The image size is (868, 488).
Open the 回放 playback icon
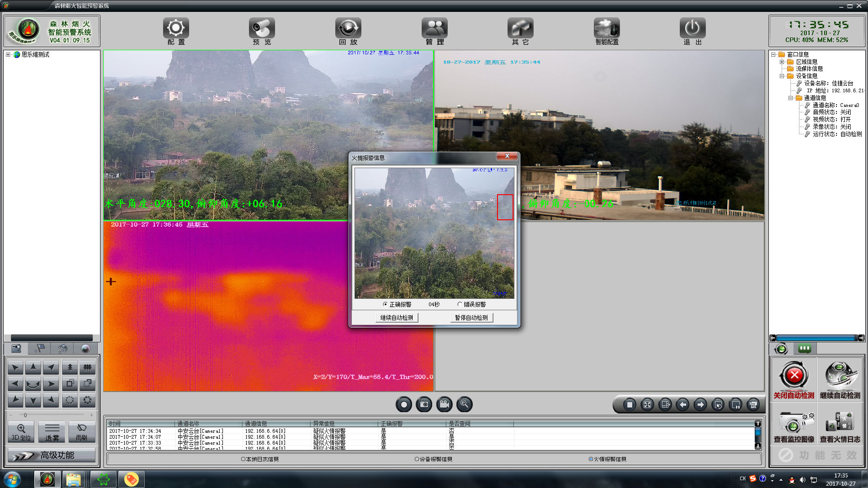(348, 29)
